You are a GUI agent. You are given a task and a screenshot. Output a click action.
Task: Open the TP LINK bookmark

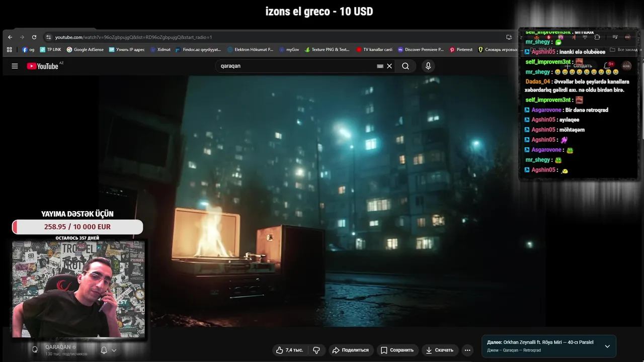50,50
